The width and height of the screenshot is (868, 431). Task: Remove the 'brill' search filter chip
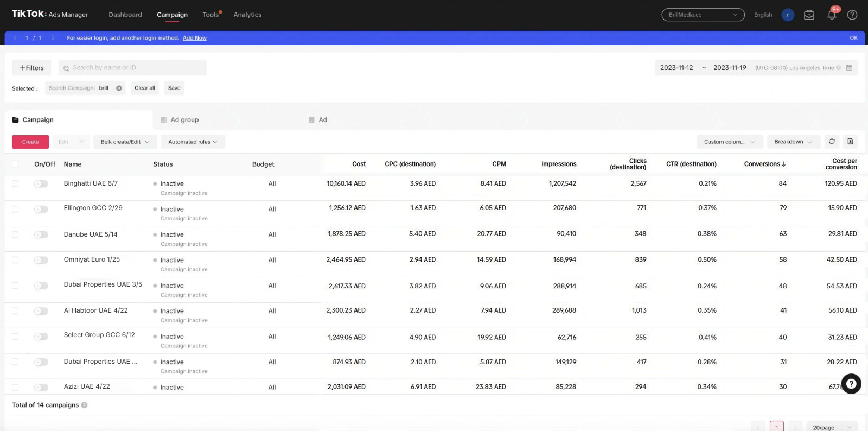tap(119, 88)
